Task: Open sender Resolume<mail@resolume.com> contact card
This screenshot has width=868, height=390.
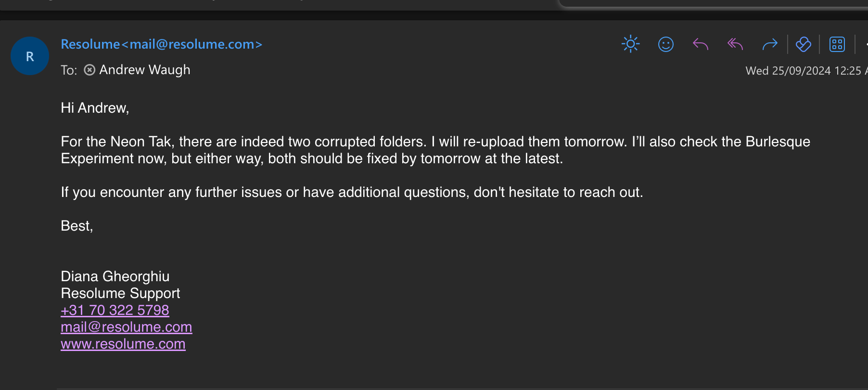Action: [x=161, y=44]
